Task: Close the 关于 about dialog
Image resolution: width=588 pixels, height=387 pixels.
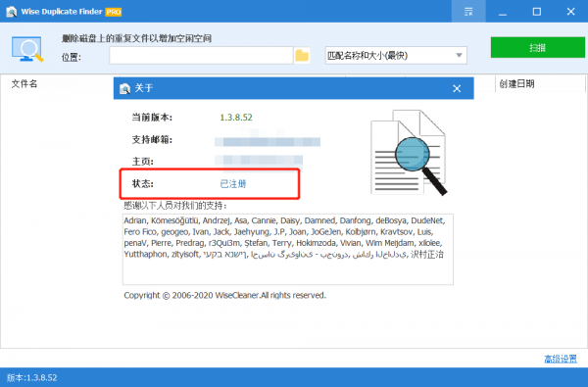Action: coord(457,88)
